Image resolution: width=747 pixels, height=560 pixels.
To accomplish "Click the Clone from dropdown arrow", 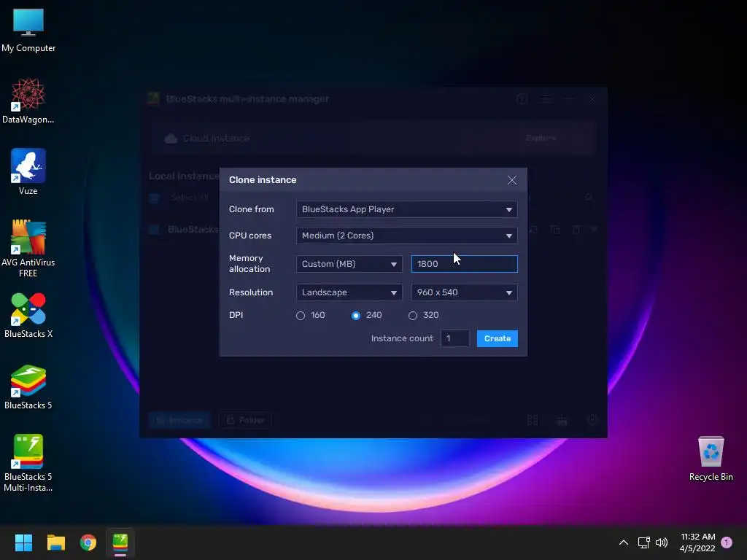I will coord(508,209).
